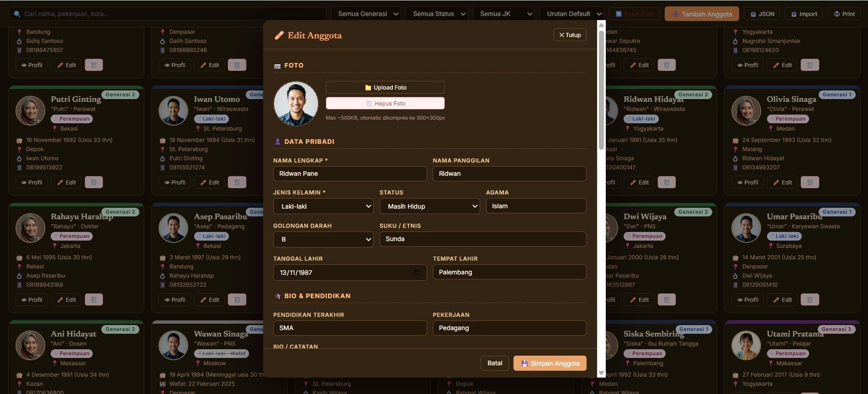Viewport: 868px width, 394px height.
Task: Click trash icon on Iwan Utomo's card
Action: [x=237, y=182]
